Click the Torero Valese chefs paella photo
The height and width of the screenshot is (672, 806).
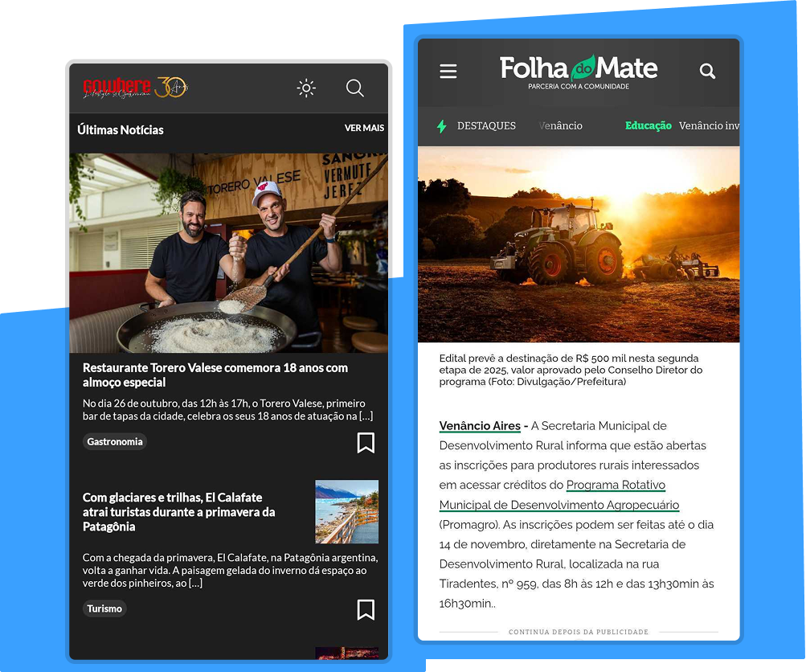[x=229, y=253]
